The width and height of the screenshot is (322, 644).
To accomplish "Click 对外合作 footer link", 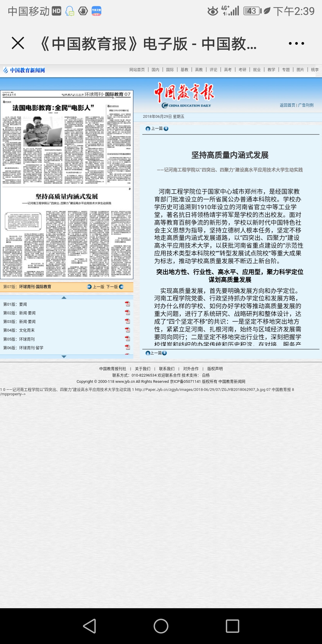I will pyautogui.click(x=191, y=369).
